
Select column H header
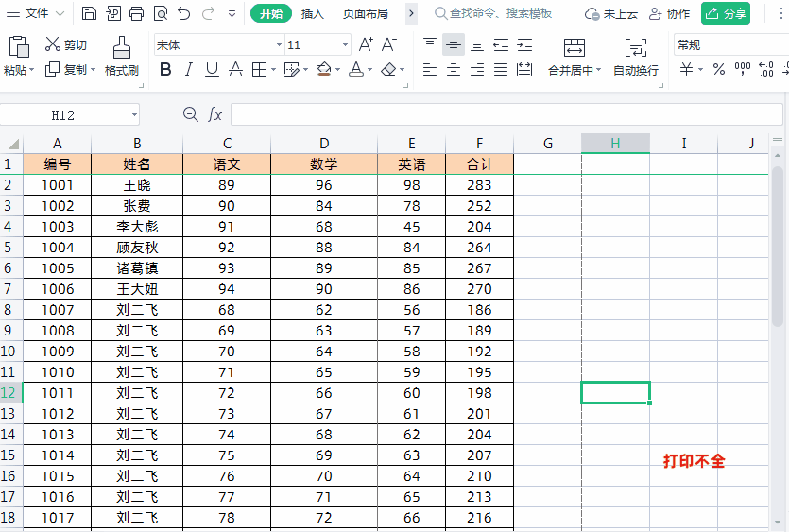[615, 144]
